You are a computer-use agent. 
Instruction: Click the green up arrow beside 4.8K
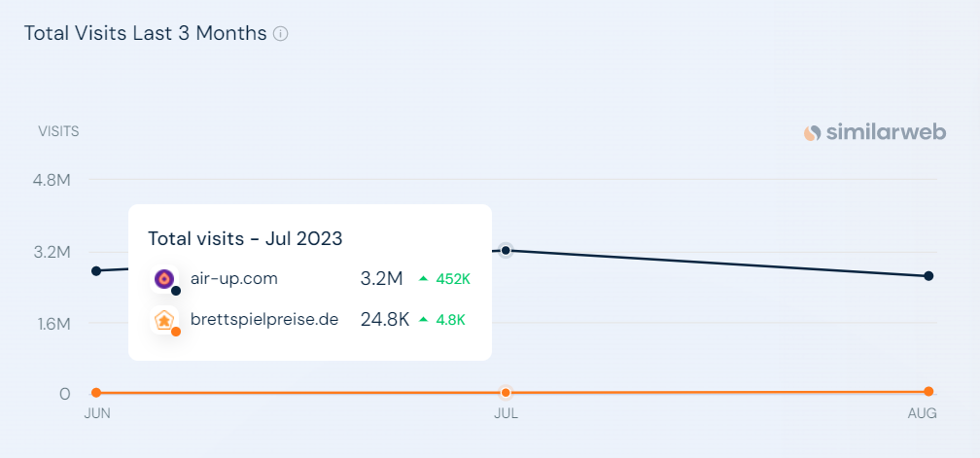coord(423,319)
